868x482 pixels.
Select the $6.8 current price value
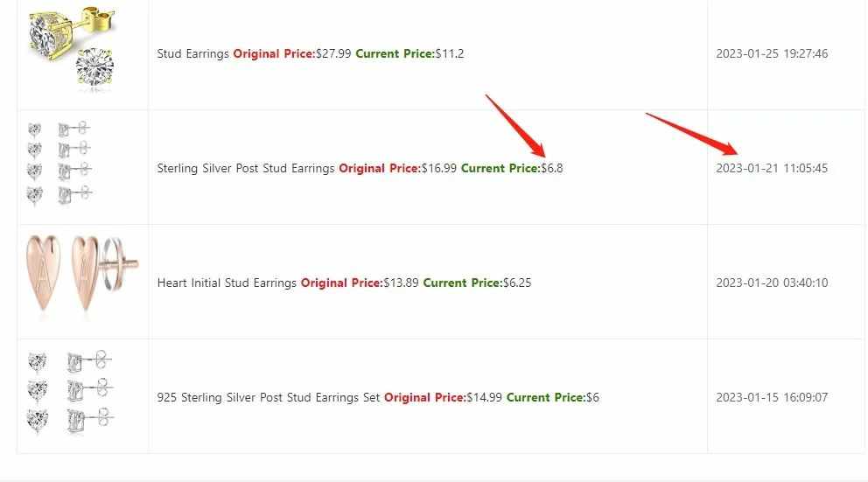(x=552, y=168)
